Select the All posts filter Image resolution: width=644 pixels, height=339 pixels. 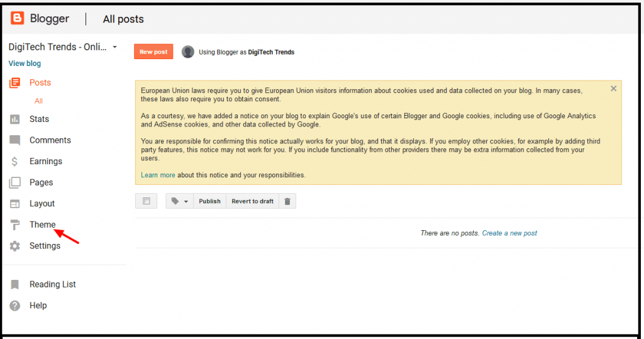pyautogui.click(x=38, y=101)
